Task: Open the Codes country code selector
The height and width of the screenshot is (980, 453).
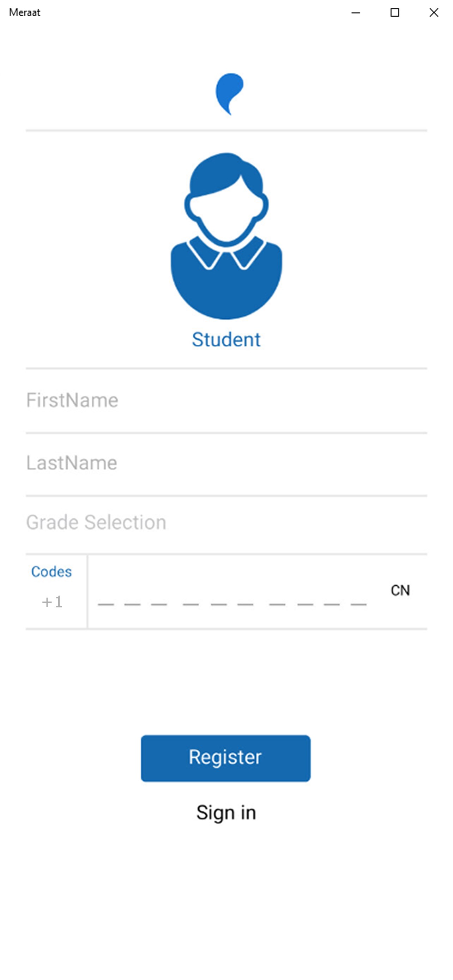Action: tap(52, 572)
